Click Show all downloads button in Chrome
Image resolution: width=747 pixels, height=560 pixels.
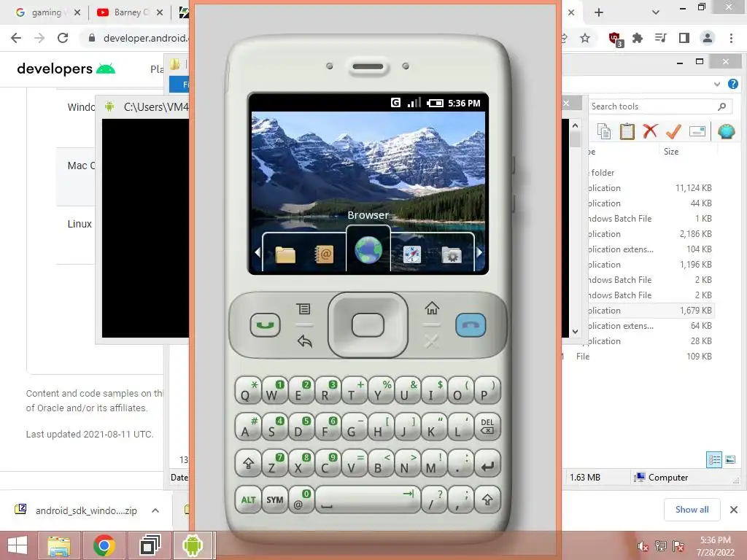point(692,510)
